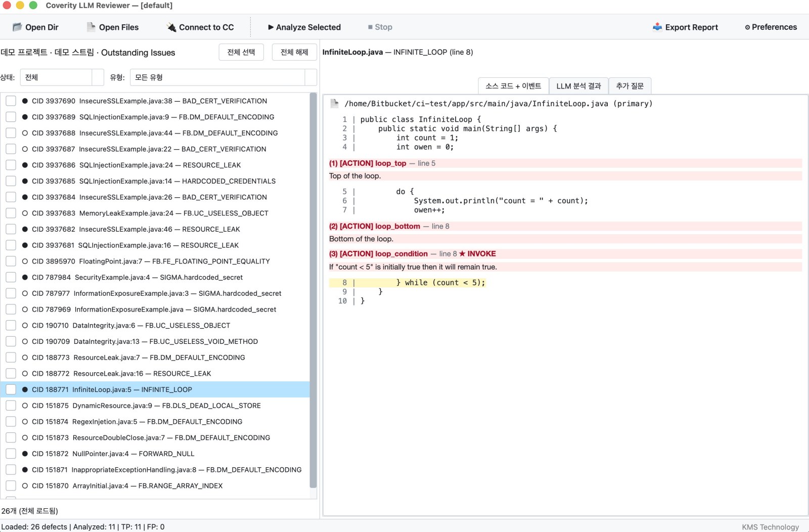
Task: Select row NullPointer.java:4 — FORWARD_NULL
Action: click(155, 454)
